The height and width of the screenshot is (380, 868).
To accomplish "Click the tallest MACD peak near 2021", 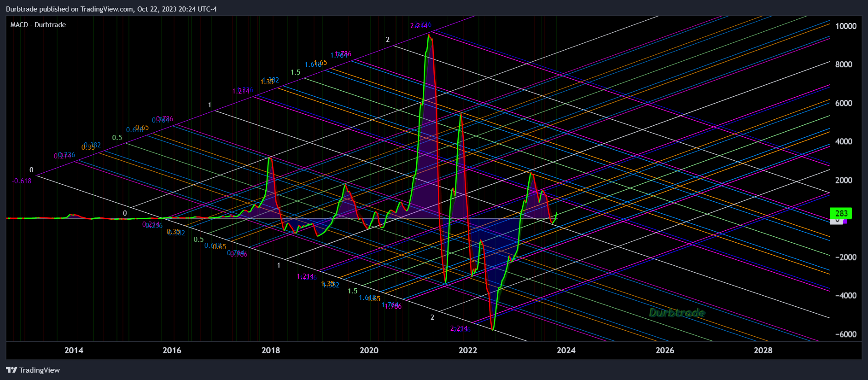I will point(429,35).
